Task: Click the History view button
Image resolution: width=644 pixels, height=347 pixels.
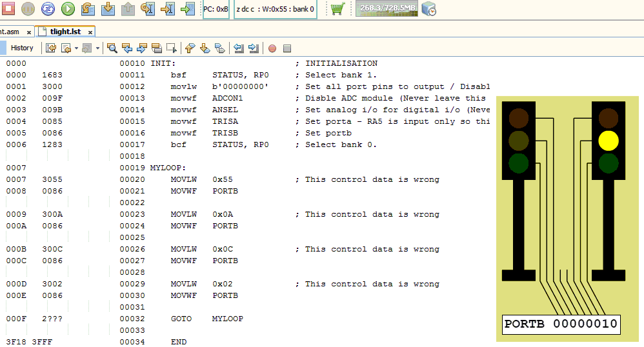Action: pyautogui.click(x=22, y=48)
